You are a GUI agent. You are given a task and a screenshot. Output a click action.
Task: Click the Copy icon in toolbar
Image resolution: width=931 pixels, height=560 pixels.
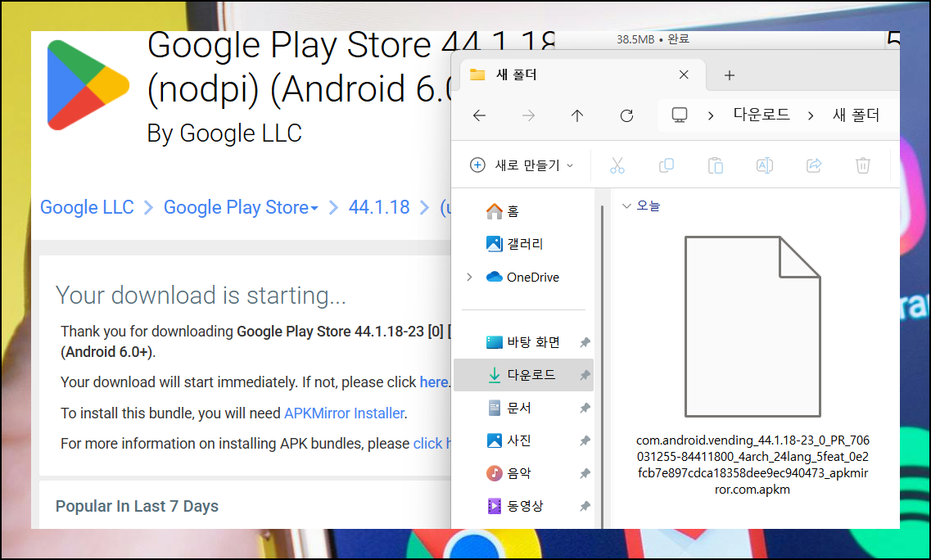click(667, 165)
